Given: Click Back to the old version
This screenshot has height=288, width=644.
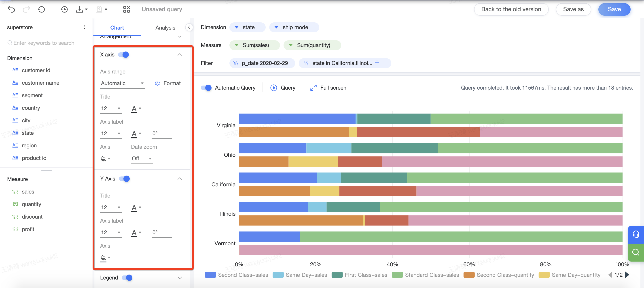Looking at the screenshot, I should point(511,9).
